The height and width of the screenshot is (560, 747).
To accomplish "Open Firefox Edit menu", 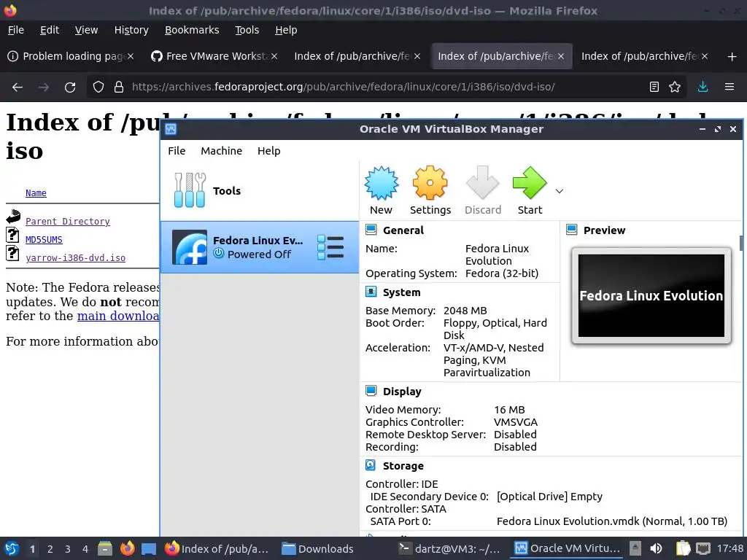I will [x=50, y=30].
